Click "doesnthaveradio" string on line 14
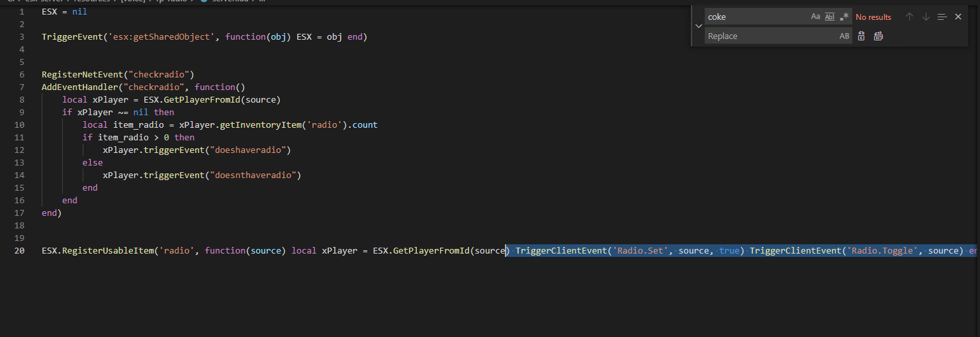980x337 pixels. (253, 175)
